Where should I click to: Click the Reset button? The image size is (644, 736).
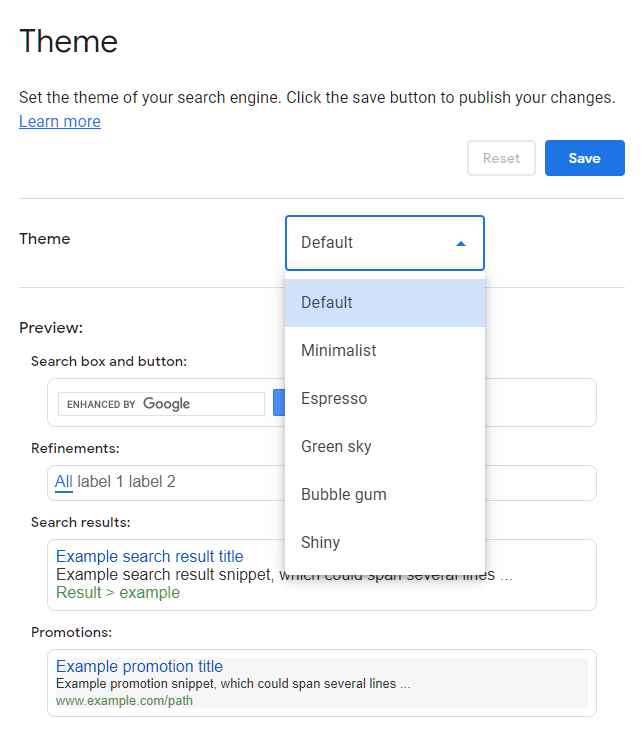501,158
